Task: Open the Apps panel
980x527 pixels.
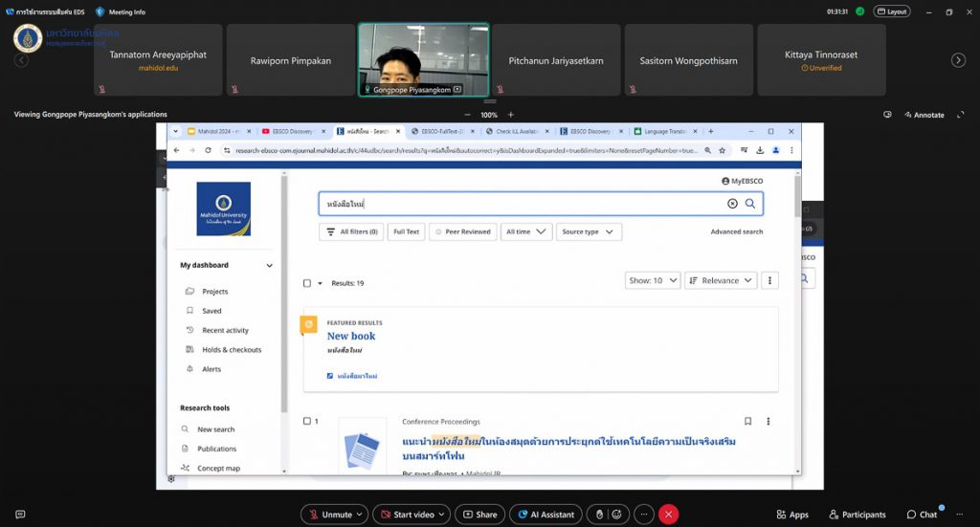Action: [x=791, y=515]
